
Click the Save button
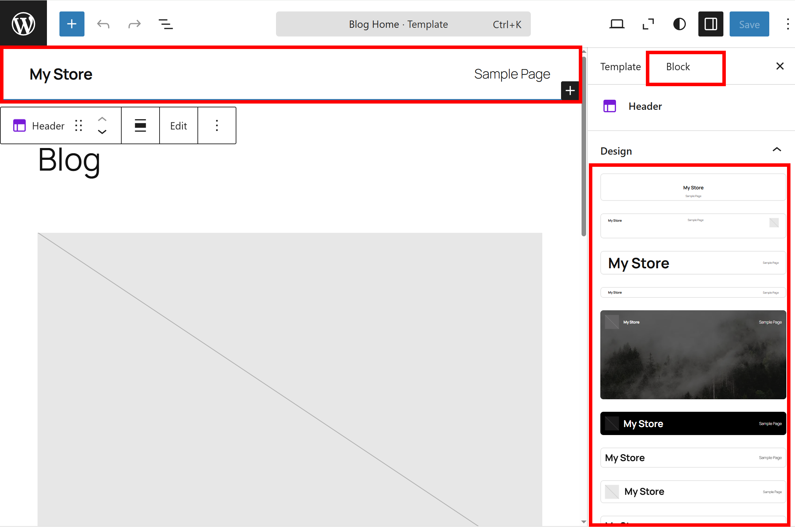749,24
